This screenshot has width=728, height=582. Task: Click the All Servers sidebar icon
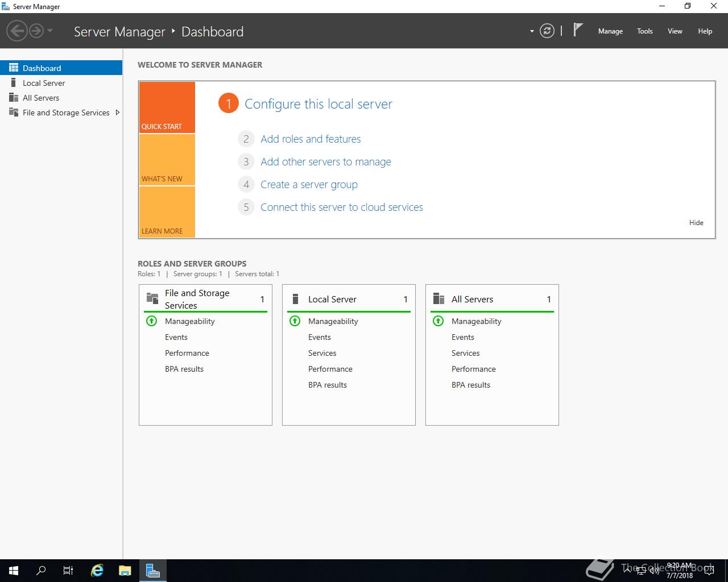coord(14,98)
